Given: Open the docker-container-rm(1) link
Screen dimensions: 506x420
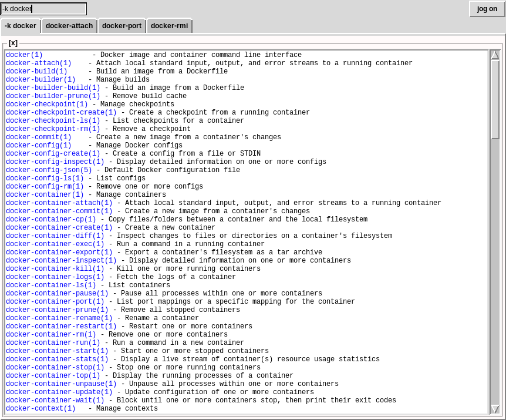Looking at the screenshot, I should tap(50, 335).
